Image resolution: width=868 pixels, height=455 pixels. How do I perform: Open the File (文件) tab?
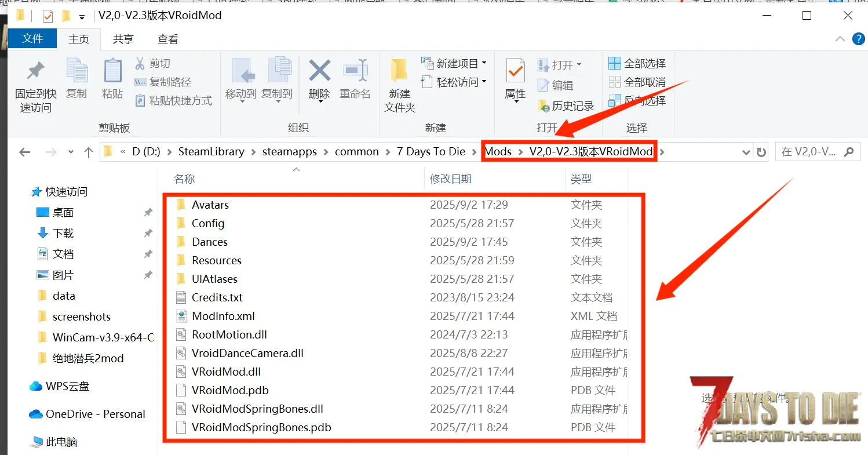coord(32,39)
